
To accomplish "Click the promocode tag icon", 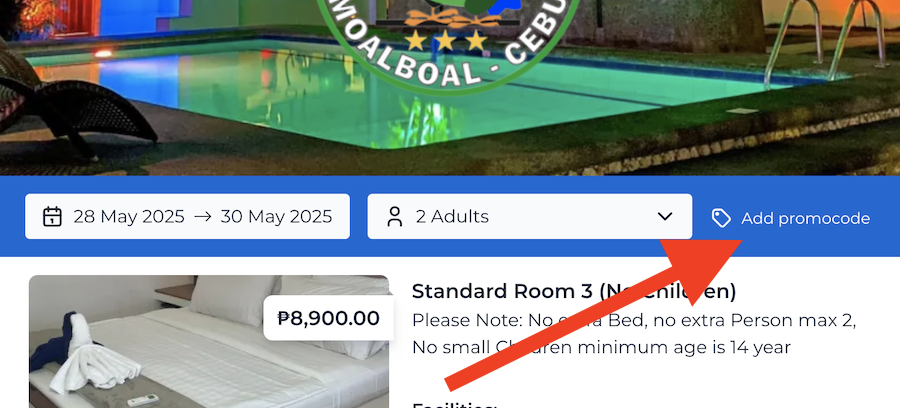I will pos(721,218).
